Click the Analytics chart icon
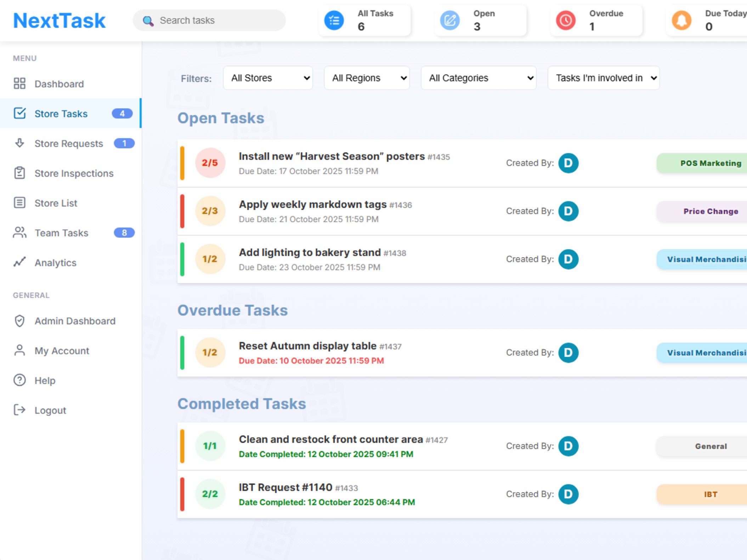The width and height of the screenshot is (747, 560). click(19, 262)
